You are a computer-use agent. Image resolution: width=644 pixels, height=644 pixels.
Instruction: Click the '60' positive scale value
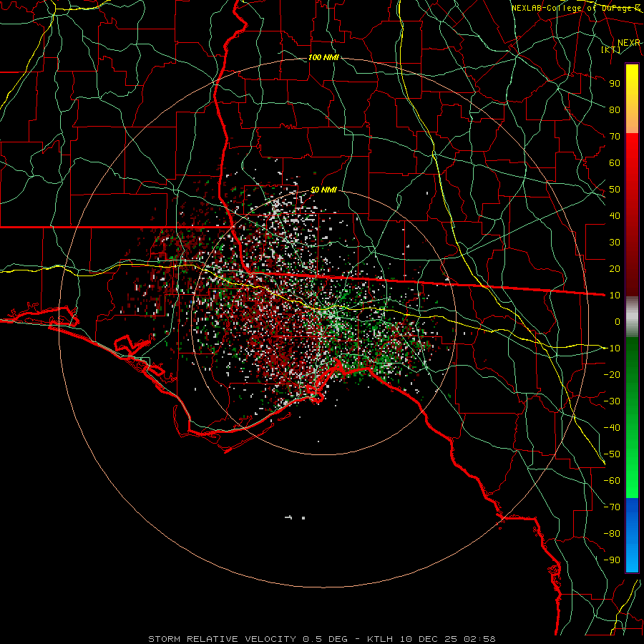pos(615,162)
